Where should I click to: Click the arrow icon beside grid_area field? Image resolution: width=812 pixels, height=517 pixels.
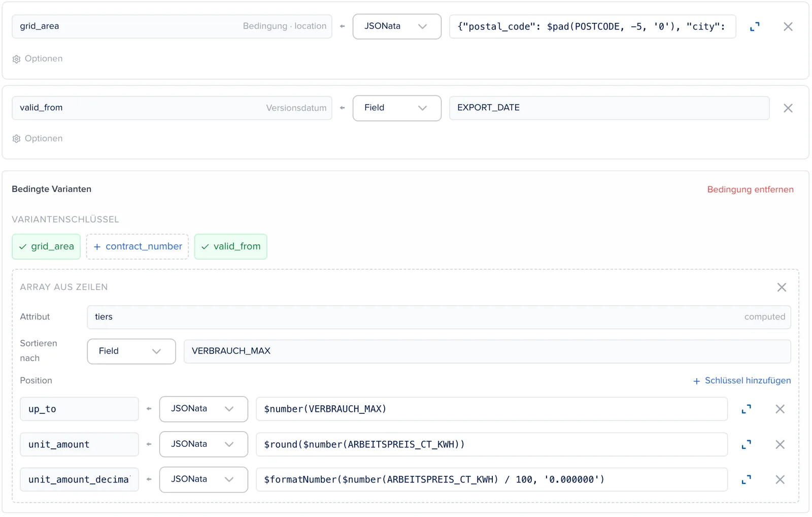[x=343, y=26]
